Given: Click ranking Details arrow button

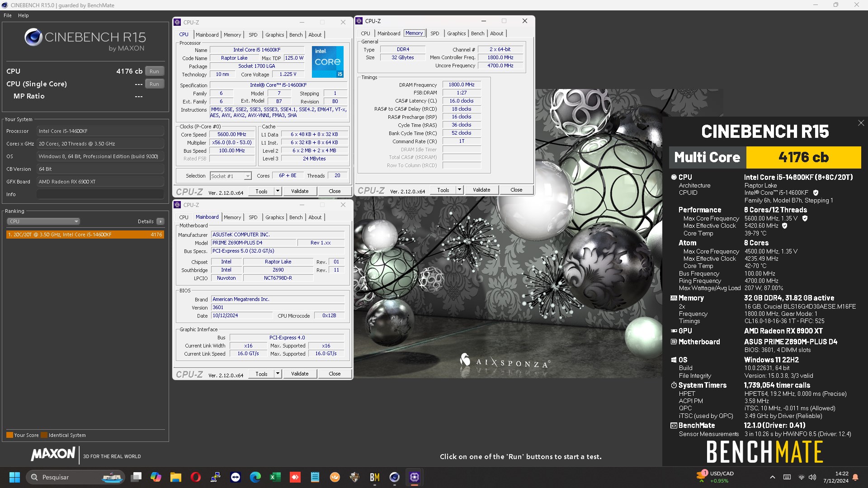Looking at the screenshot, I should [160, 221].
